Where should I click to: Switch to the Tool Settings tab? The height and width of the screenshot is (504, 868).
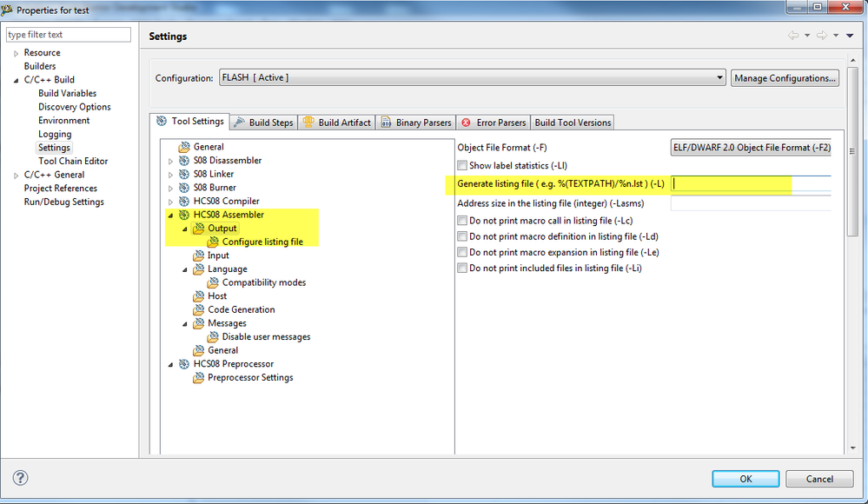(190, 122)
